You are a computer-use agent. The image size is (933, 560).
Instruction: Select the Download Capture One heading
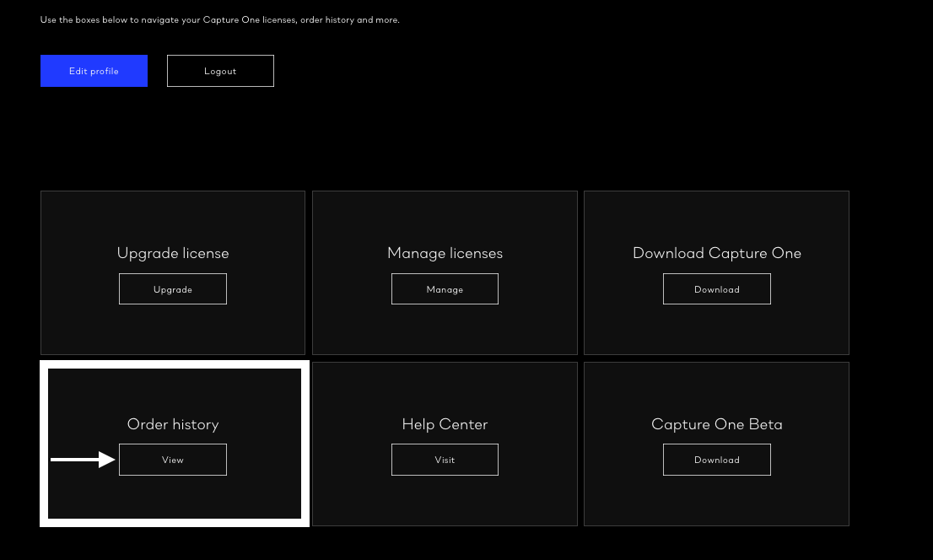717,254
